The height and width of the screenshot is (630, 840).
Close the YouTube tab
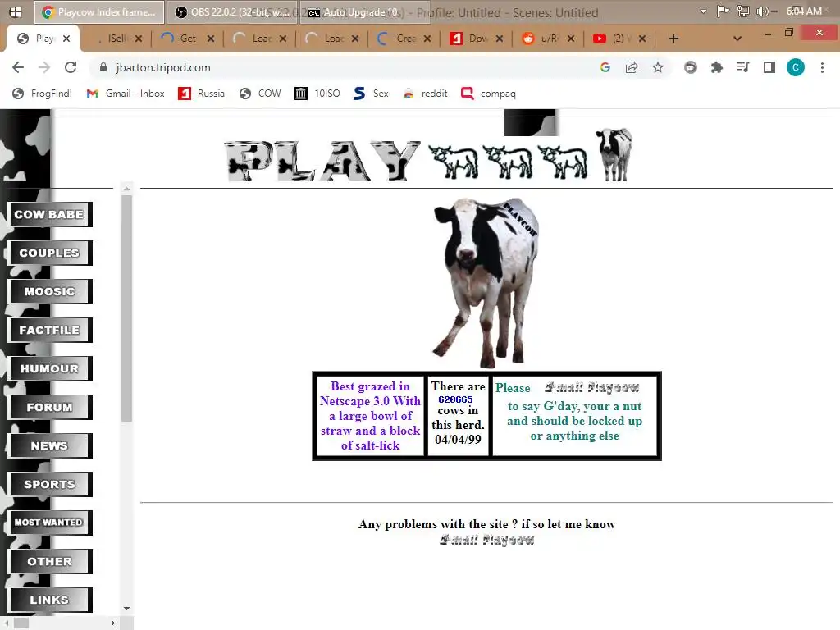(x=642, y=39)
